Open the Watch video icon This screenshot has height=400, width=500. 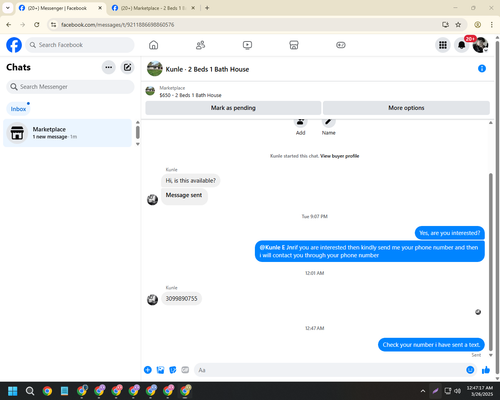pyautogui.click(x=247, y=45)
